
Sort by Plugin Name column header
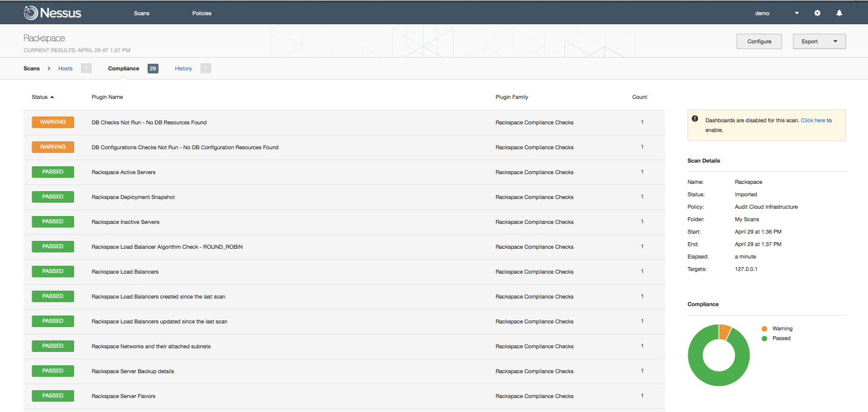tap(107, 97)
